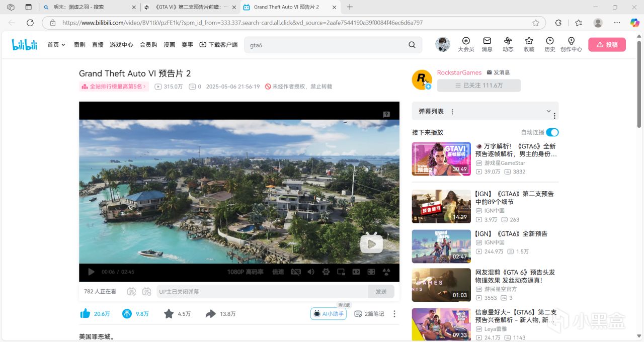The image size is (644, 342).
Task: Bookmark this page with star icon
Action: [x=536, y=23]
